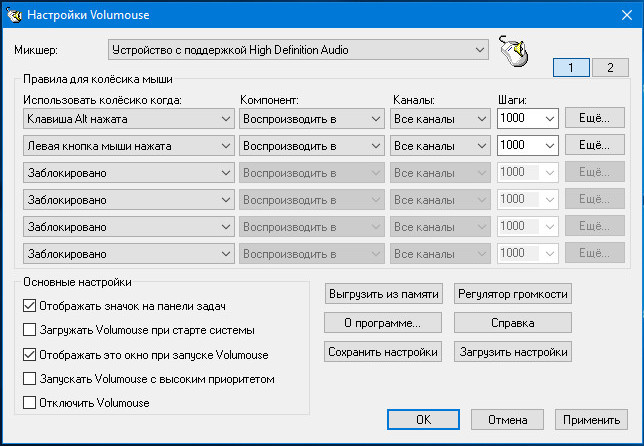Open 'О программе...' dialog
This screenshot has width=644, height=446.
383,323
